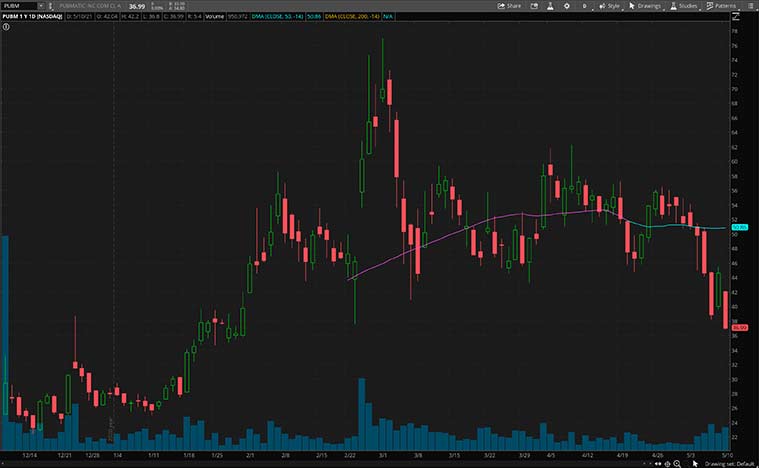Screen dimensions: 759x468
Task: Click the crosshair pan icon at bottom
Action: coord(665,463)
